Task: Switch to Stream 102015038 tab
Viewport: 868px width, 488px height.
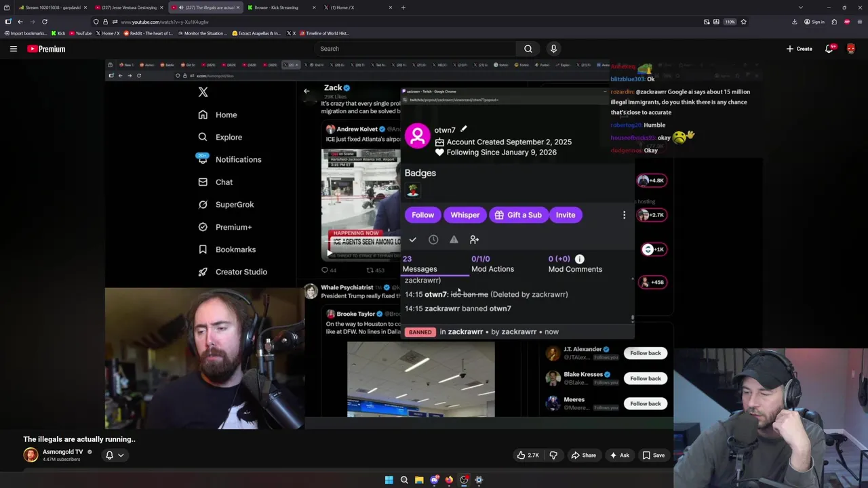Action: click(52, 7)
